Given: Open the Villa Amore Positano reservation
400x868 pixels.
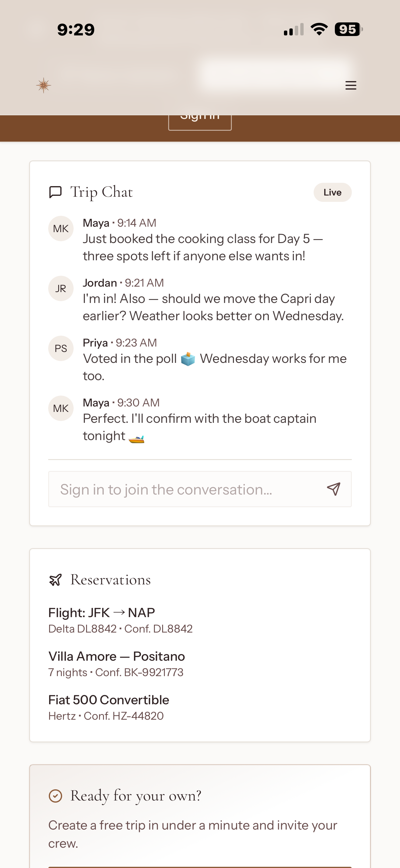Looking at the screenshot, I should 117,664.
